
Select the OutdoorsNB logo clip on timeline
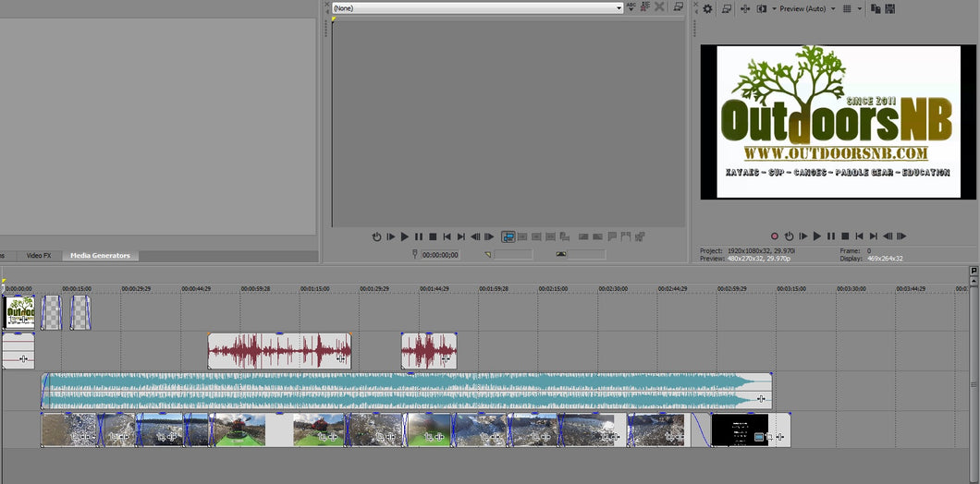[x=20, y=312]
